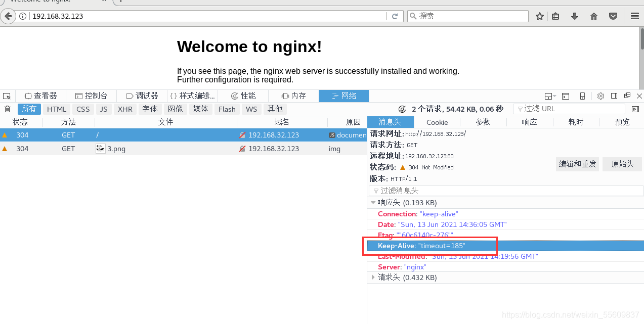The width and height of the screenshot is (644, 324).
Task: Sort by 方法 column header
Action: click(x=69, y=122)
